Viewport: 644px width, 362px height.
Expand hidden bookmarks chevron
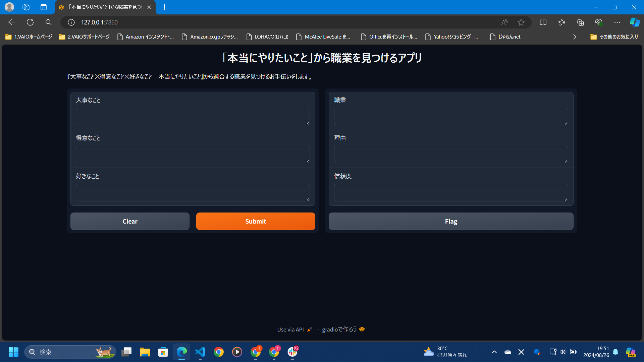click(x=575, y=37)
